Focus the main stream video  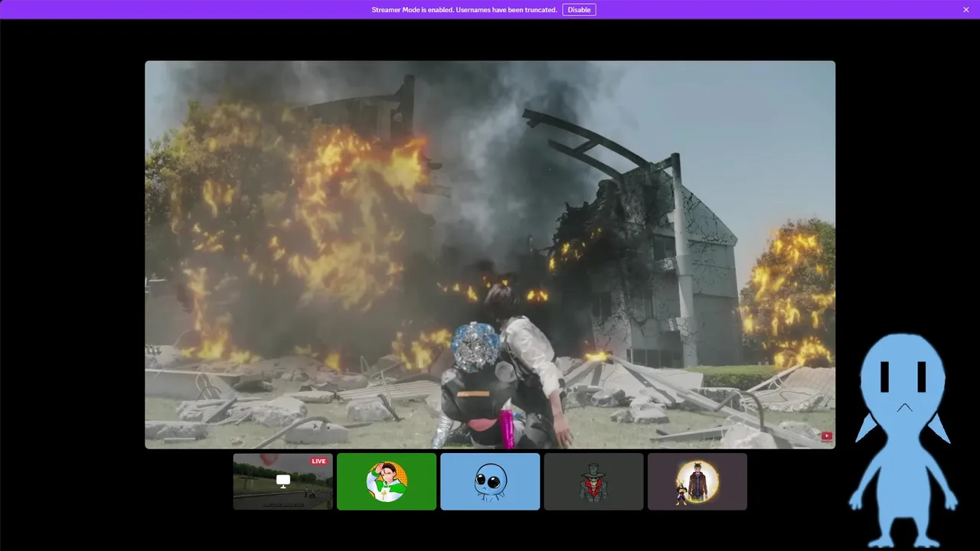490,255
